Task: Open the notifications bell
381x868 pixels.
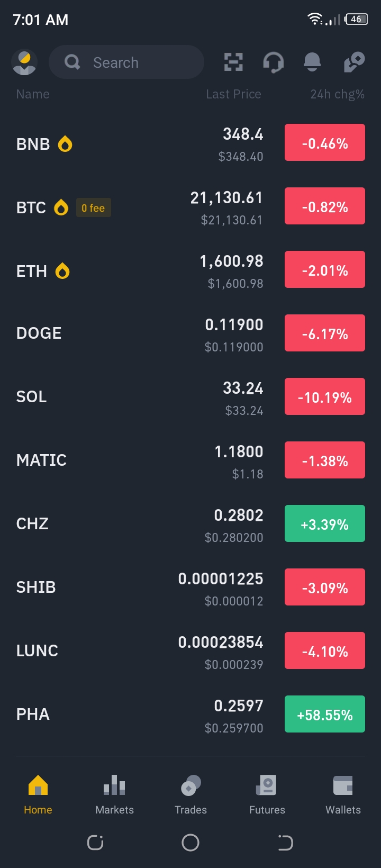Action: click(x=312, y=62)
